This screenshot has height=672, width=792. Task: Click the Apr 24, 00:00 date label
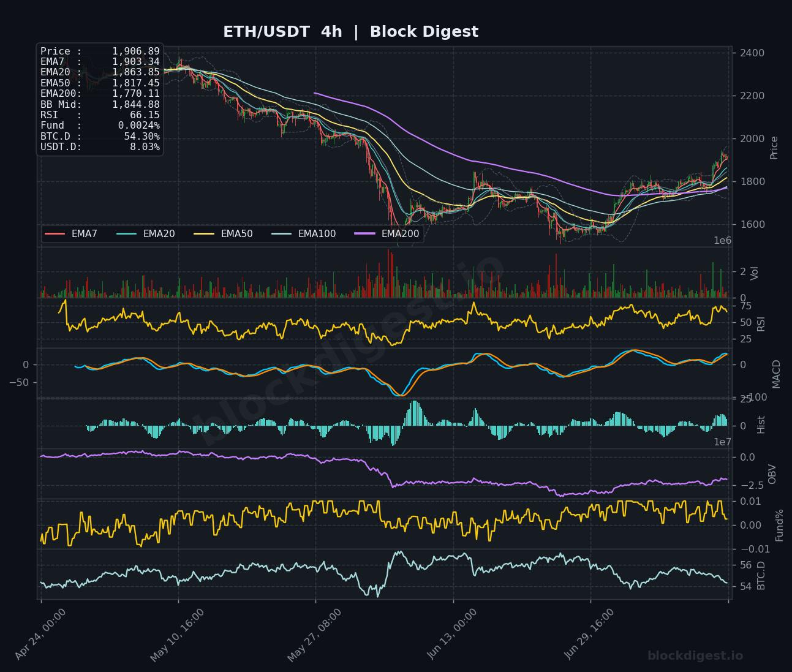click(40, 634)
